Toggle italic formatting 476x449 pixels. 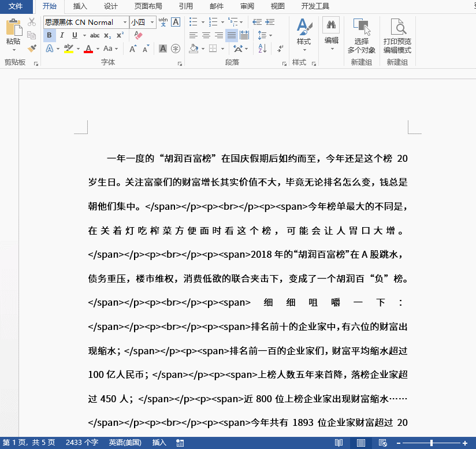pyautogui.click(x=61, y=35)
